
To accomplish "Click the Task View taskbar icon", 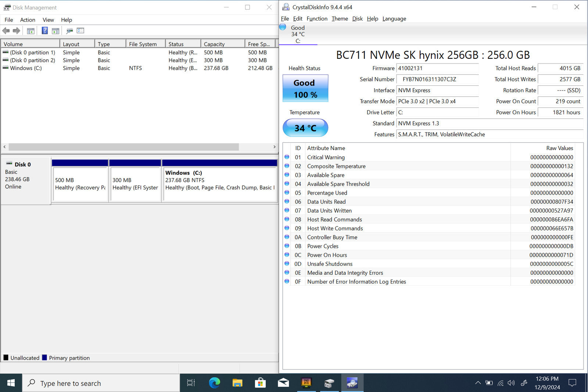I will (191, 383).
